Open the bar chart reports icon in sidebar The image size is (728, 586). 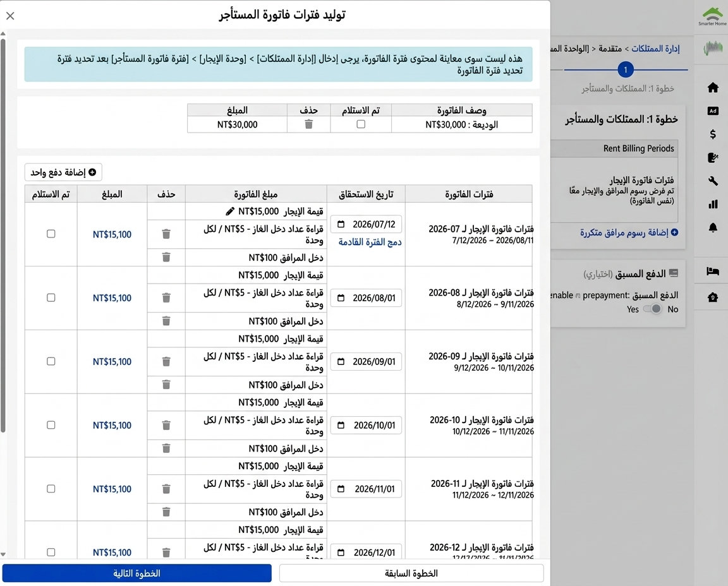point(713,204)
